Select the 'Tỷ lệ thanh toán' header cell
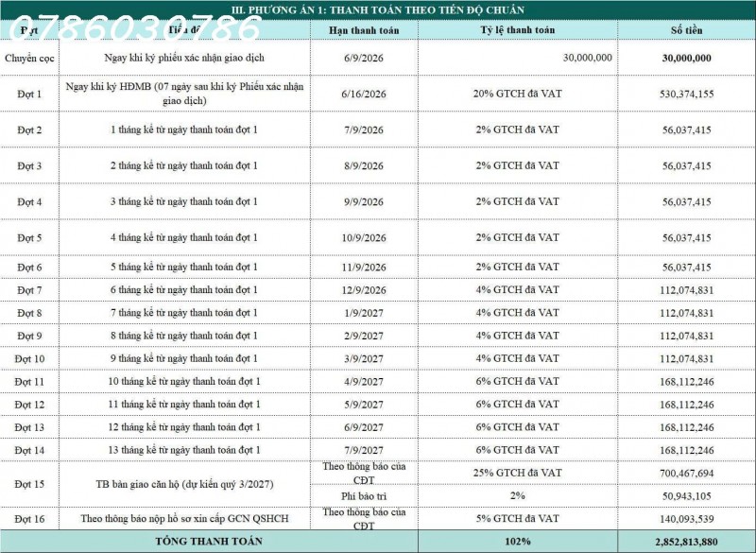 point(517,30)
